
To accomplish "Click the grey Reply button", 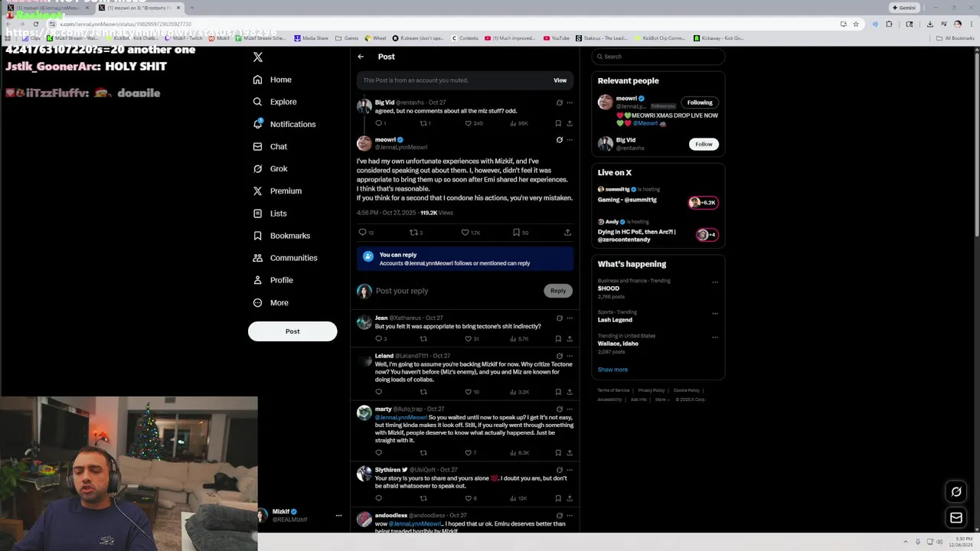I will click(x=558, y=291).
